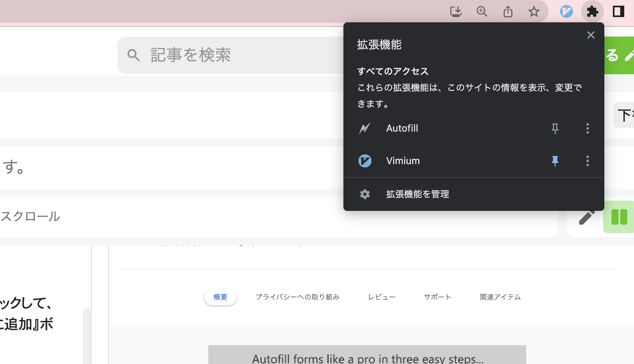Select the プライバシーへの取り組み tab

tap(297, 297)
